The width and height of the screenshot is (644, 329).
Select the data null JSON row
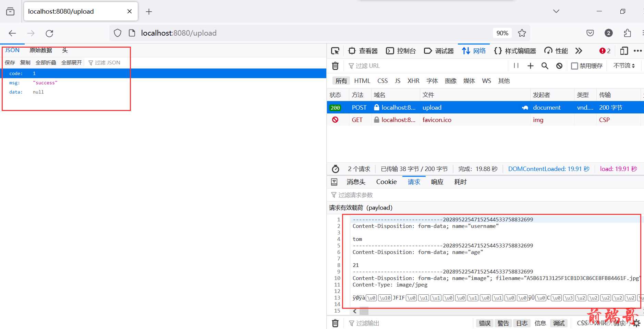[163, 92]
